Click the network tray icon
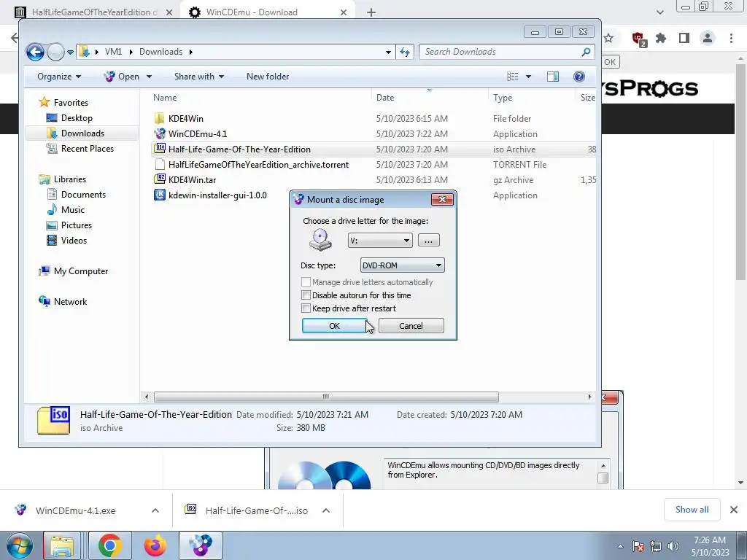 tap(656, 546)
